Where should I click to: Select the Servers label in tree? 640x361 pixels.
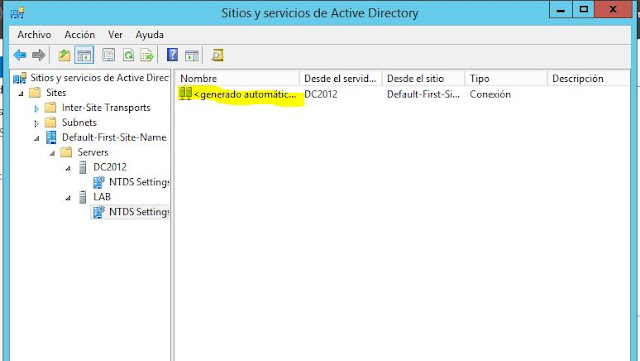pos(93,152)
